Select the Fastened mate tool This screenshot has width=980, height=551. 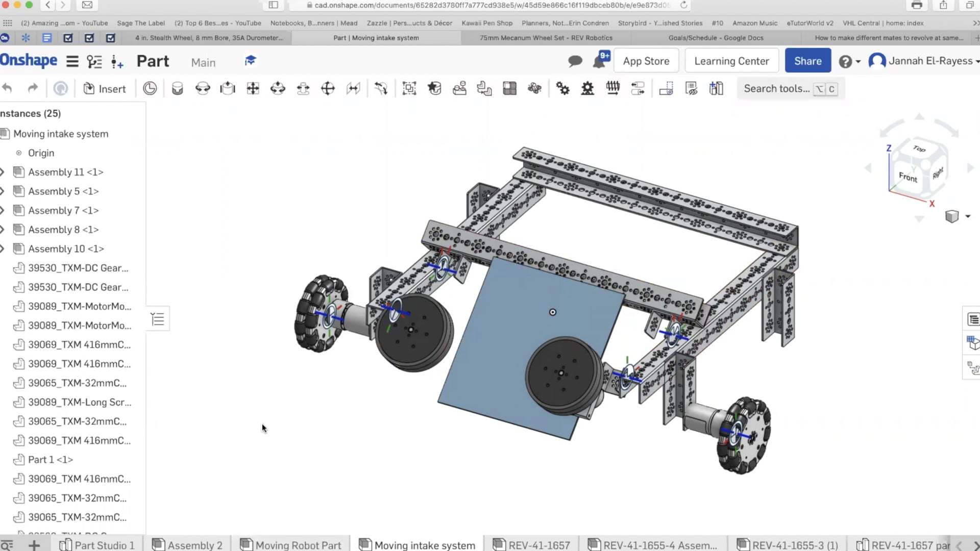click(x=177, y=88)
